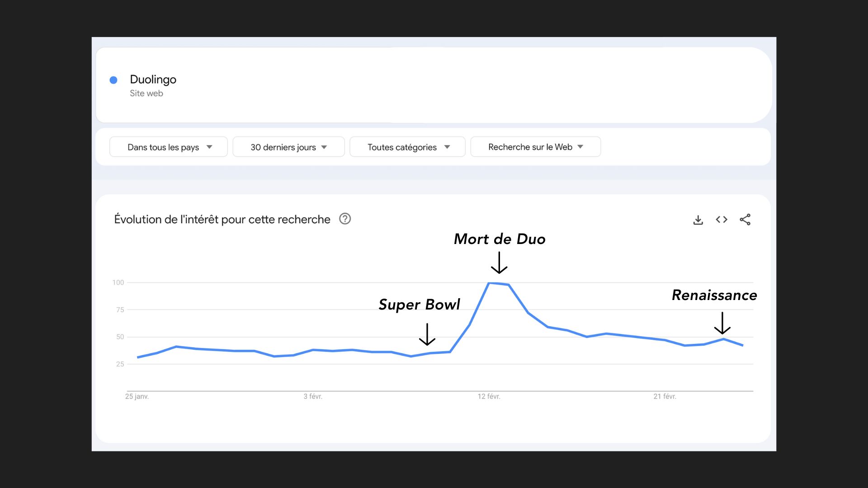Open the Dans tous les pays dropdown

pyautogui.click(x=168, y=147)
